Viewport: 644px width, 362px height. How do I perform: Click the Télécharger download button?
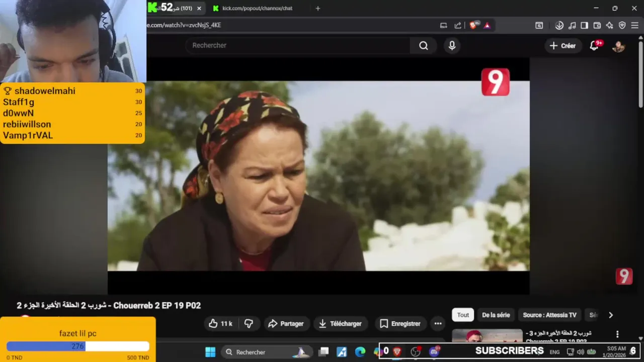click(341, 324)
